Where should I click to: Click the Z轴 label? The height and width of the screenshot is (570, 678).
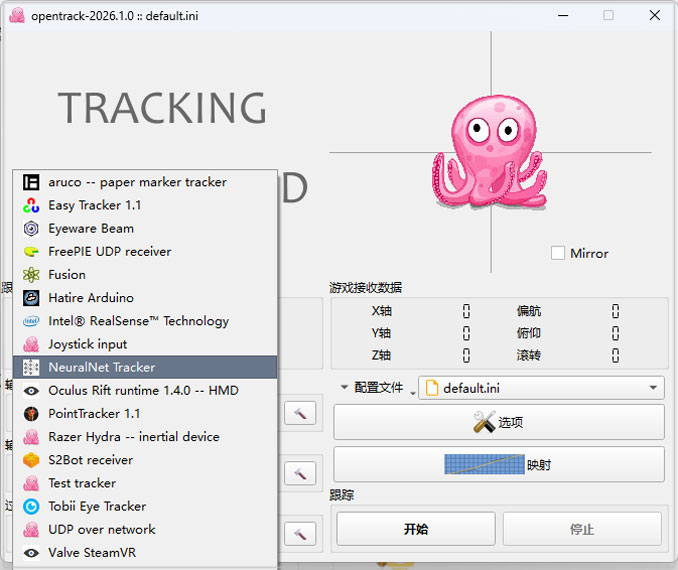click(381, 355)
